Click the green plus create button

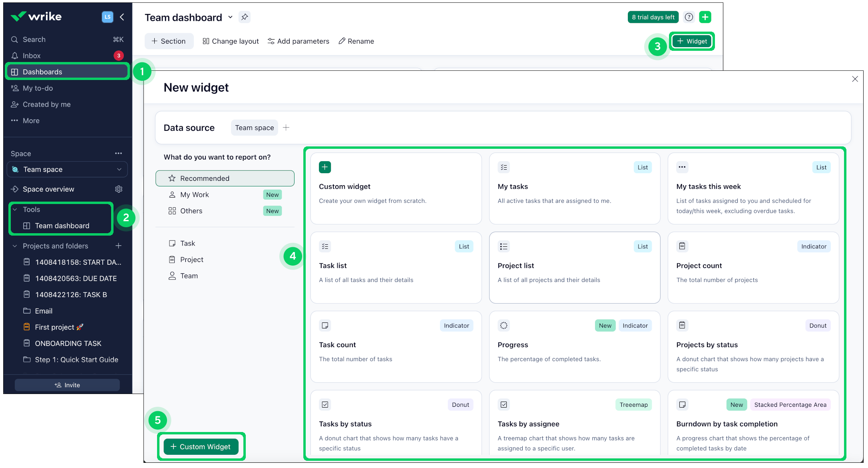tap(705, 17)
